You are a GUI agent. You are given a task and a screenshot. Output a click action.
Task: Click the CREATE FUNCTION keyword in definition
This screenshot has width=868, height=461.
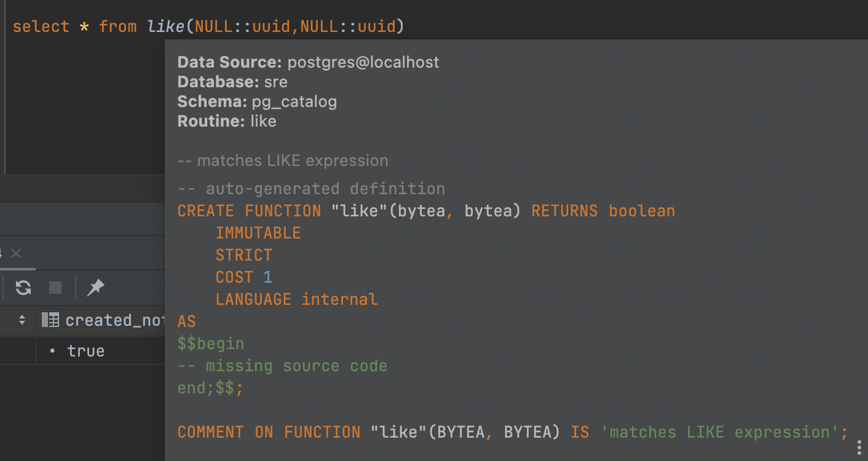249,211
